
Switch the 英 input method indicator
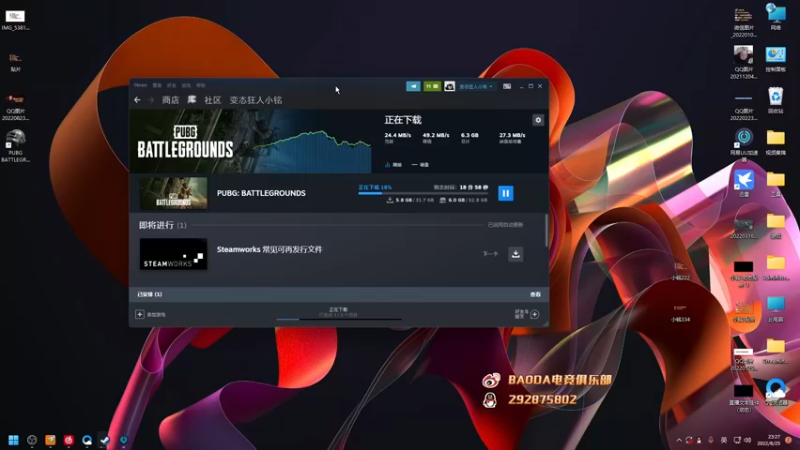[x=723, y=440]
